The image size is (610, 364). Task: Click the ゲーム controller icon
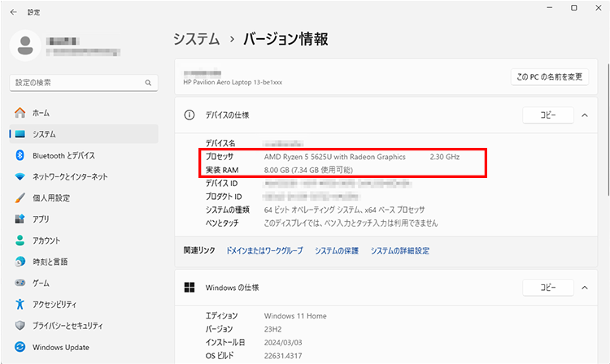(20, 283)
